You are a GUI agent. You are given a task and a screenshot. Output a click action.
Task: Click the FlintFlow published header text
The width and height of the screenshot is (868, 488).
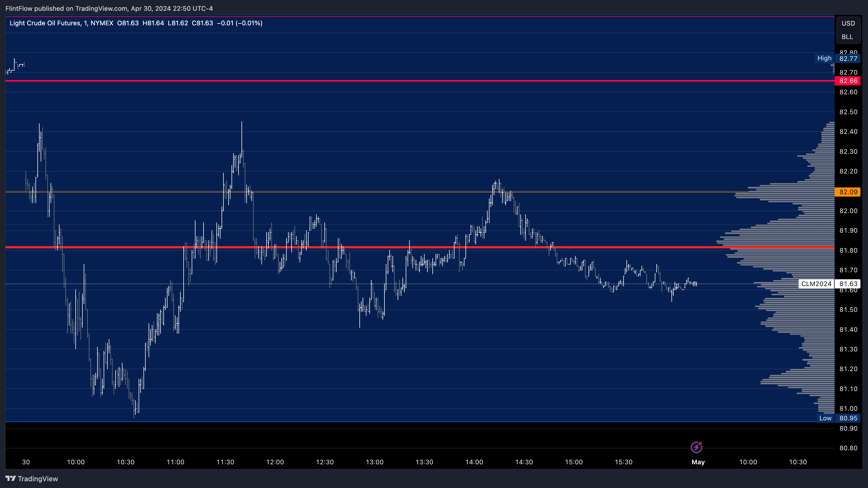109,8
